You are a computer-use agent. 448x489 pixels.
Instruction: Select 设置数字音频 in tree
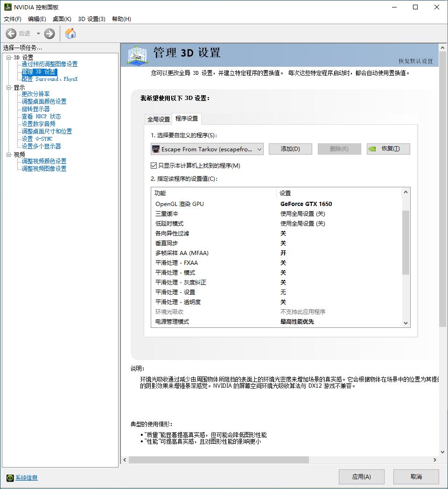38,124
